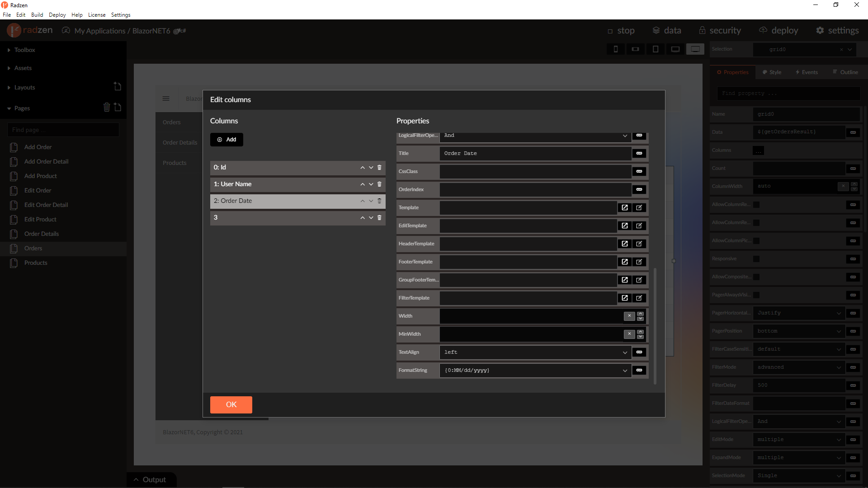868x488 pixels.
Task: Increment the MinWidth stepper
Action: [640, 332]
